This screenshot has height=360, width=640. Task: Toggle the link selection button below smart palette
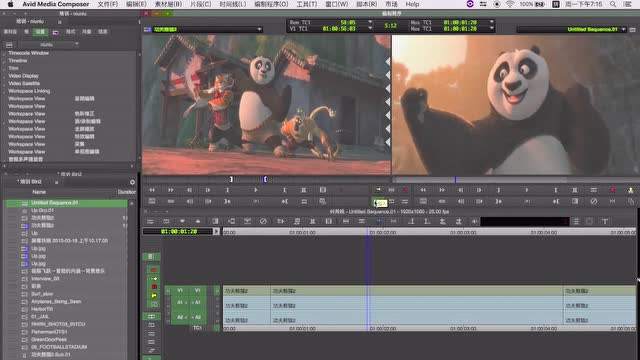point(151,317)
